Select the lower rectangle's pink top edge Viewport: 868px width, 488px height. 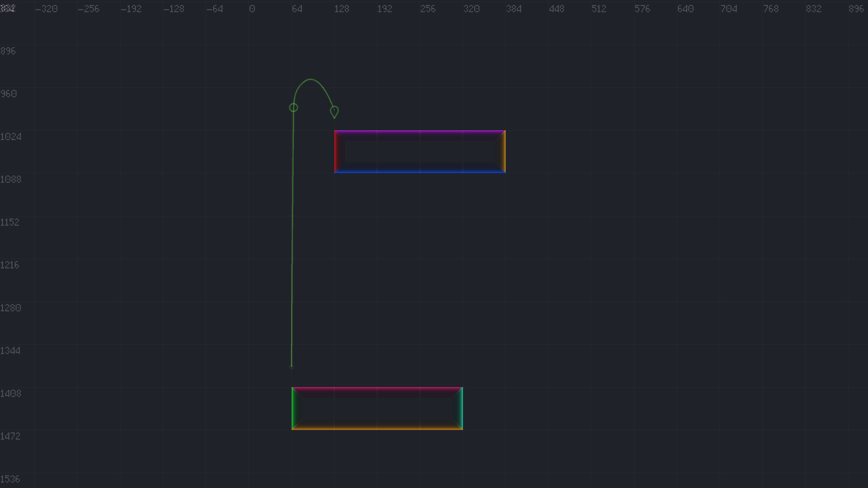377,388
